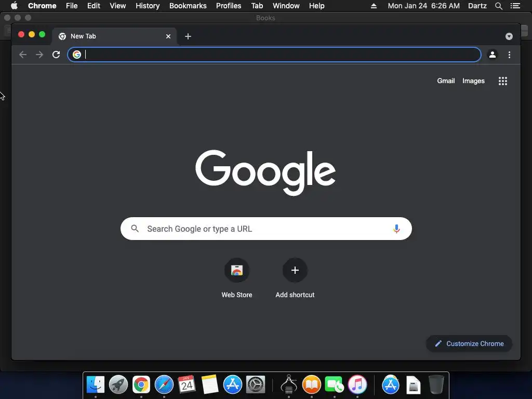Viewport: 532px width, 399px height.
Task: Click the Search Google or type a URL box
Action: (266, 229)
